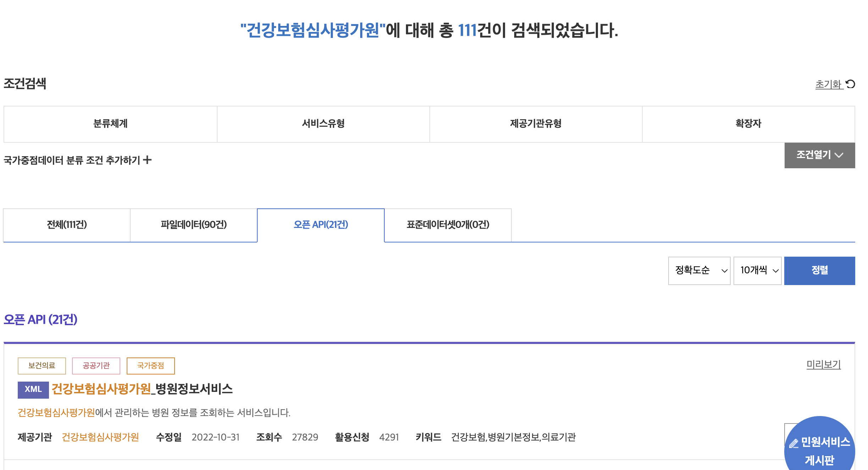Select the 서비스유형 filter category
Viewport: 868px width, 470px height.
[323, 124]
